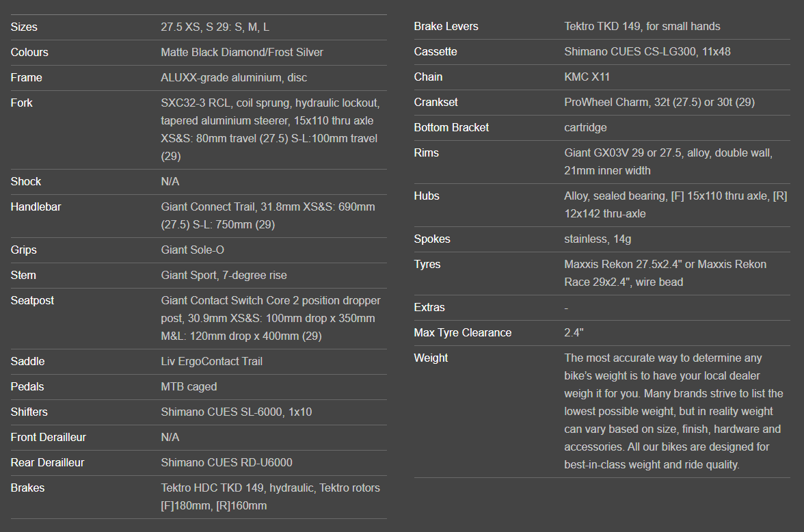Click the Brake Levers row label
The width and height of the screenshot is (804, 532).
(446, 27)
